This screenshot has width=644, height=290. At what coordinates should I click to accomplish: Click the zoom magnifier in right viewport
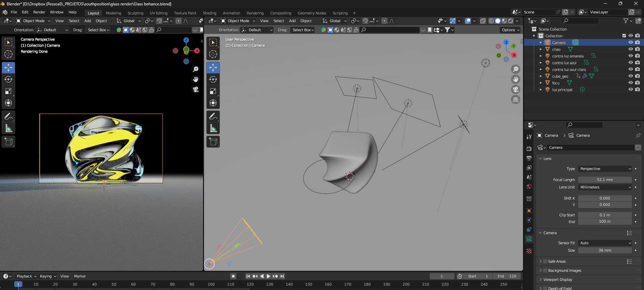[x=515, y=69]
